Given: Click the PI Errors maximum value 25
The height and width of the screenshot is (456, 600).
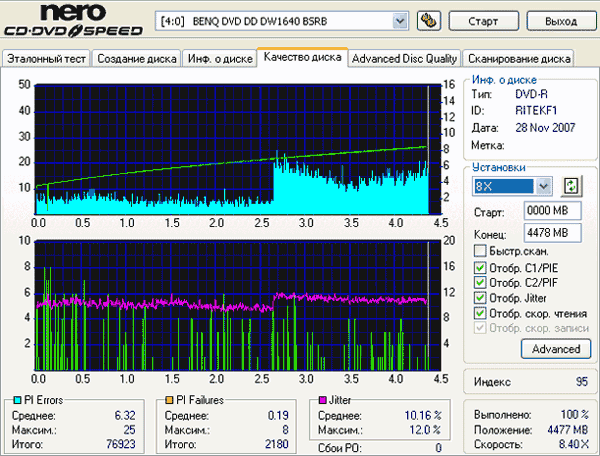Looking at the screenshot, I should point(129,430).
